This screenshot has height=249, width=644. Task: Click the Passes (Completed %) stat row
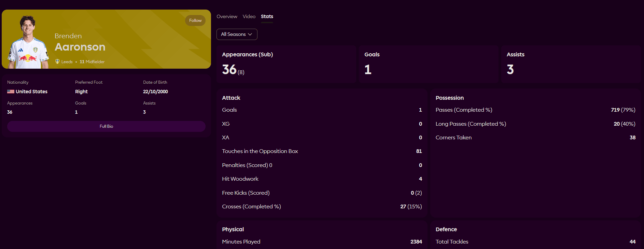point(535,110)
